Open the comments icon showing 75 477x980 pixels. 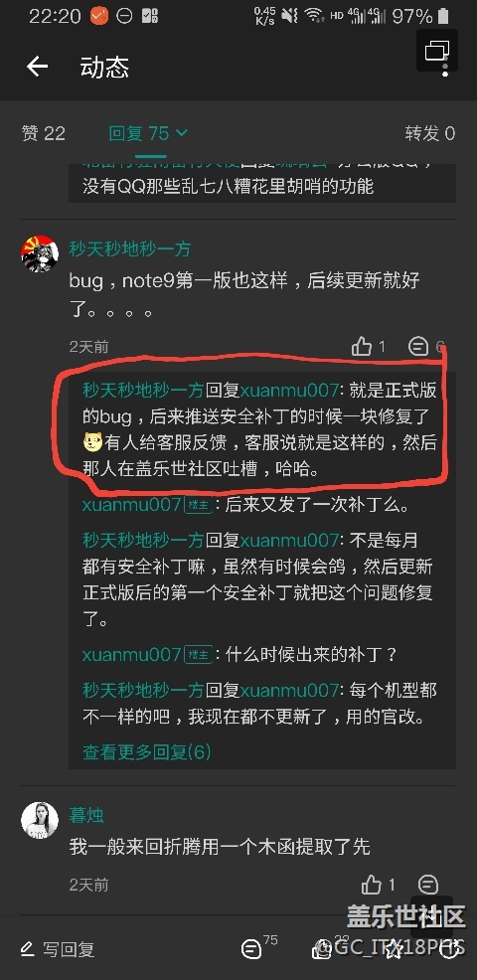point(251,949)
